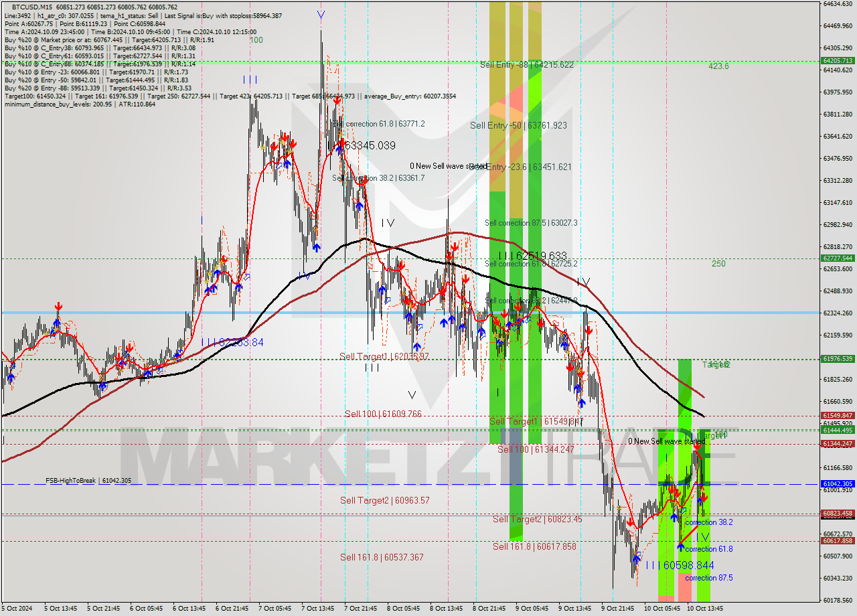
Task: Click the red 61344.247 price axis label
Action: point(838,444)
